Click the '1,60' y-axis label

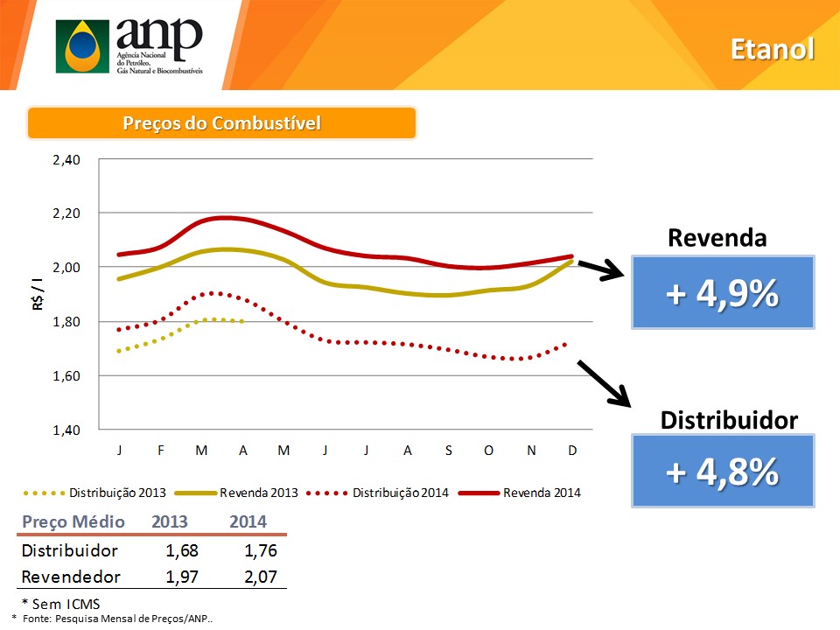coord(66,376)
